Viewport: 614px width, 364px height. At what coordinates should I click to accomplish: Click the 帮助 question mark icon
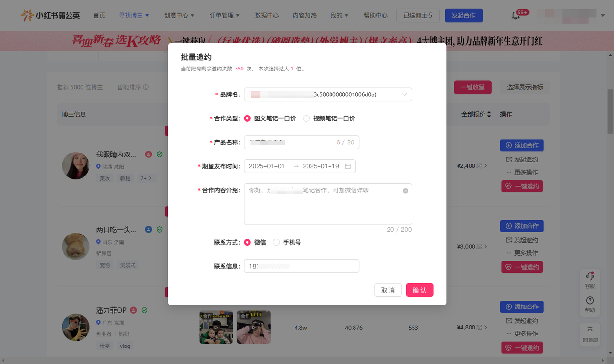pos(590,301)
